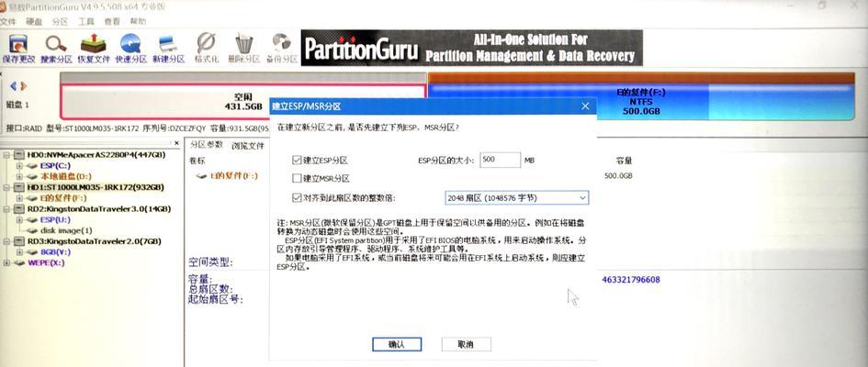Close the disk tree panel with x
The height and width of the screenshot is (367, 868).
[176, 143]
